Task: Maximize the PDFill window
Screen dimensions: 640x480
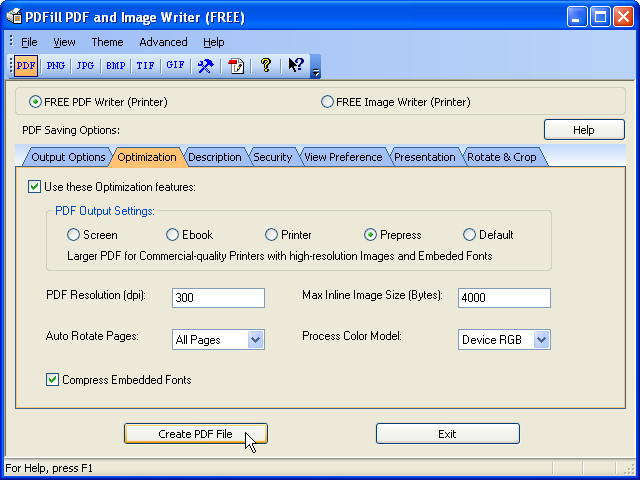Action: pyautogui.click(x=600, y=18)
